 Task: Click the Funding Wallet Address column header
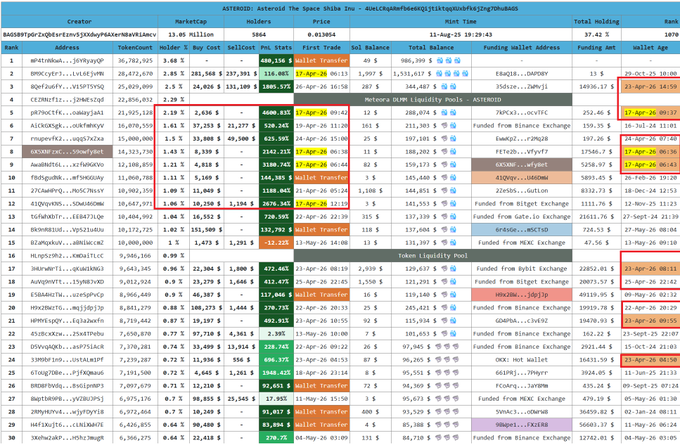pyautogui.click(x=522, y=48)
